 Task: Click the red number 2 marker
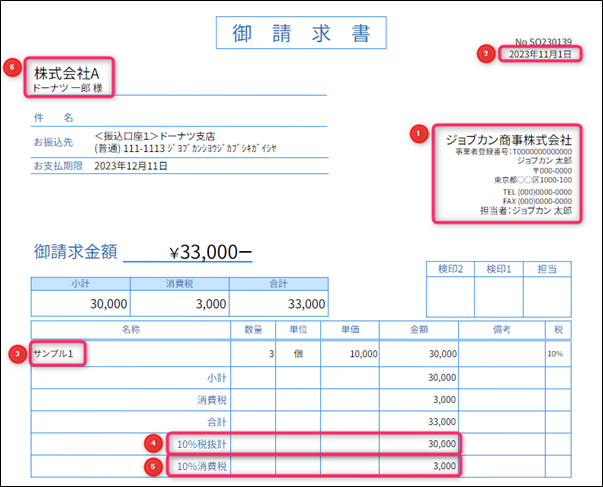pos(486,53)
